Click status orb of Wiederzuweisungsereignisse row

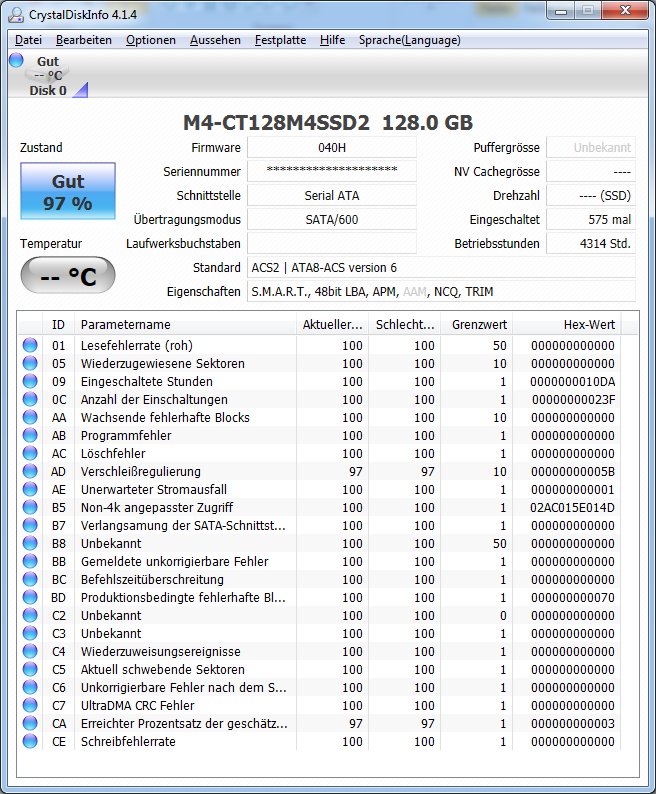pos(30,651)
